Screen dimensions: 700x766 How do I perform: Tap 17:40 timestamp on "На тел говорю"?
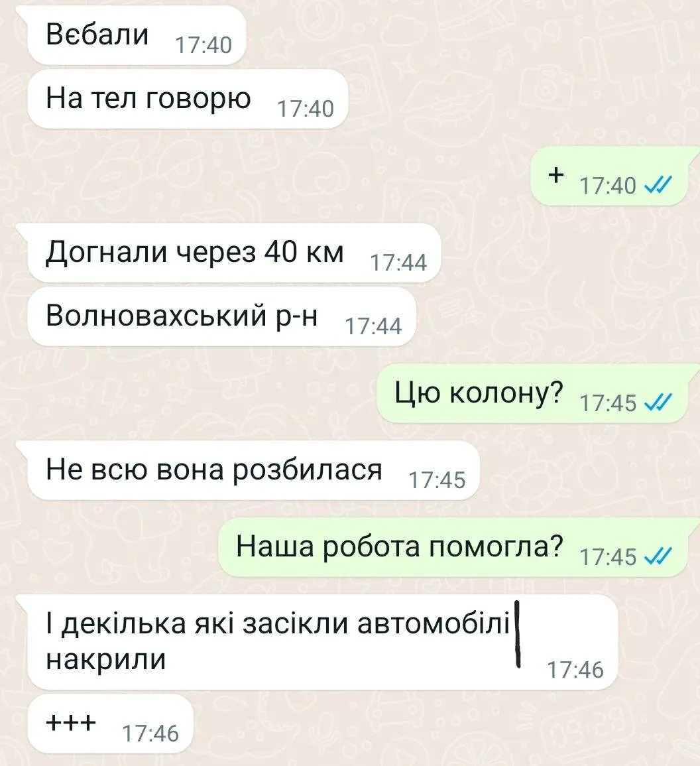point(306,109)
